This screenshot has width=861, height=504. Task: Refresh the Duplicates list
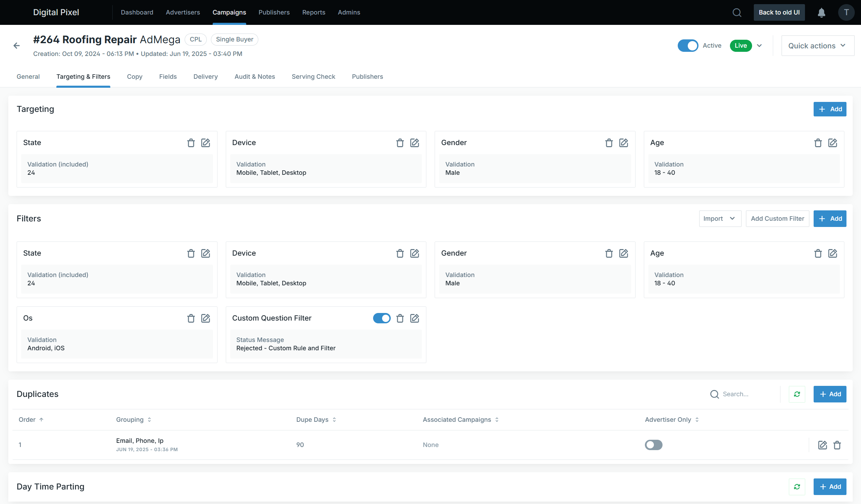[797, 394]
